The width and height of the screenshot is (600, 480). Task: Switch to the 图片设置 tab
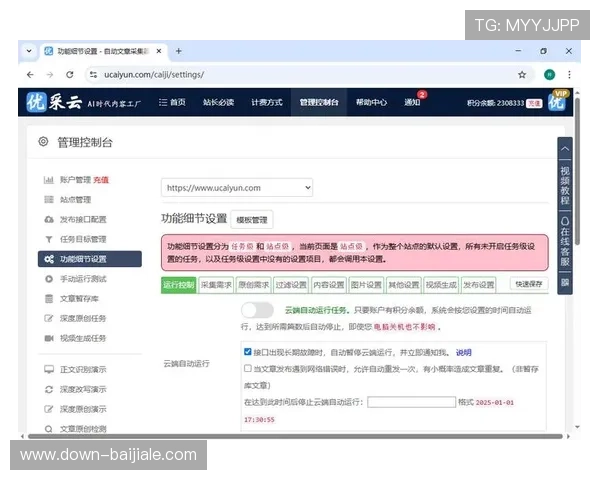[x=366, y=285]
